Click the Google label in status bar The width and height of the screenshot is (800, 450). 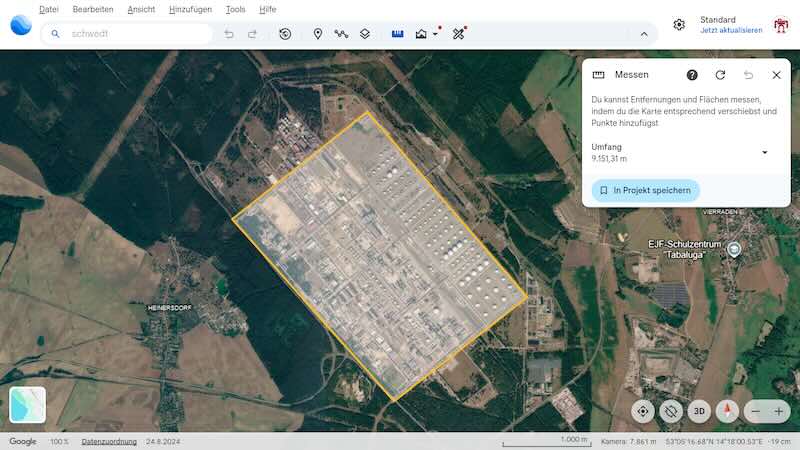[23, 441]
